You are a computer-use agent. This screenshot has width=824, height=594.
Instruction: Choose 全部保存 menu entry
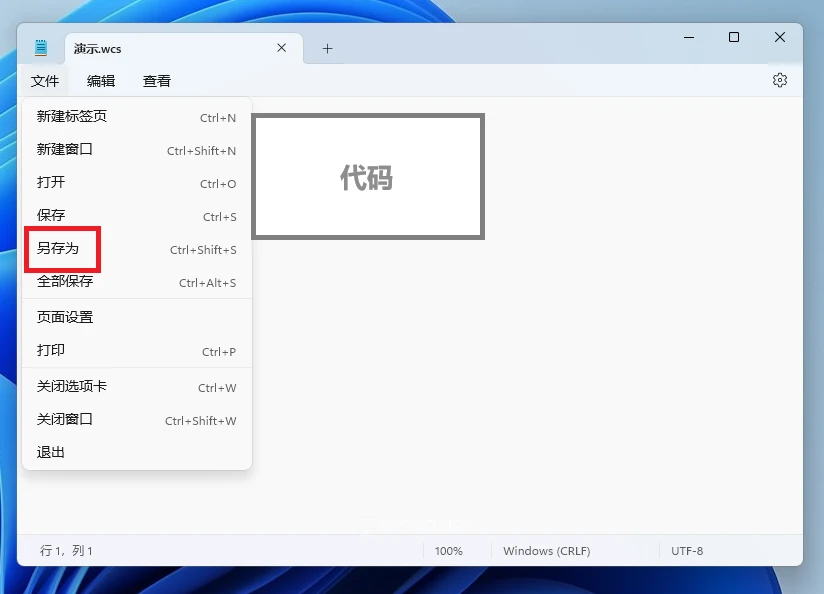tap(137, 282)
